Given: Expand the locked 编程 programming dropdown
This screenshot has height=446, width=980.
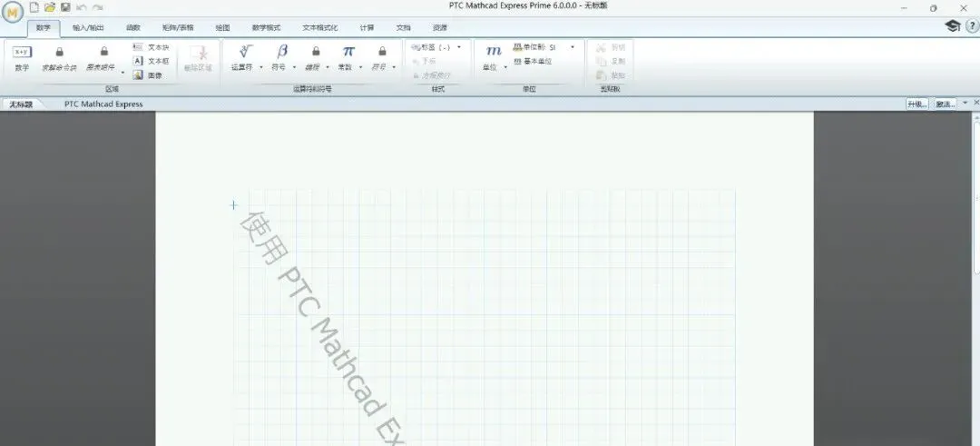Looking at the screenshot, I should pyautogui.click(x=328, y=67).
